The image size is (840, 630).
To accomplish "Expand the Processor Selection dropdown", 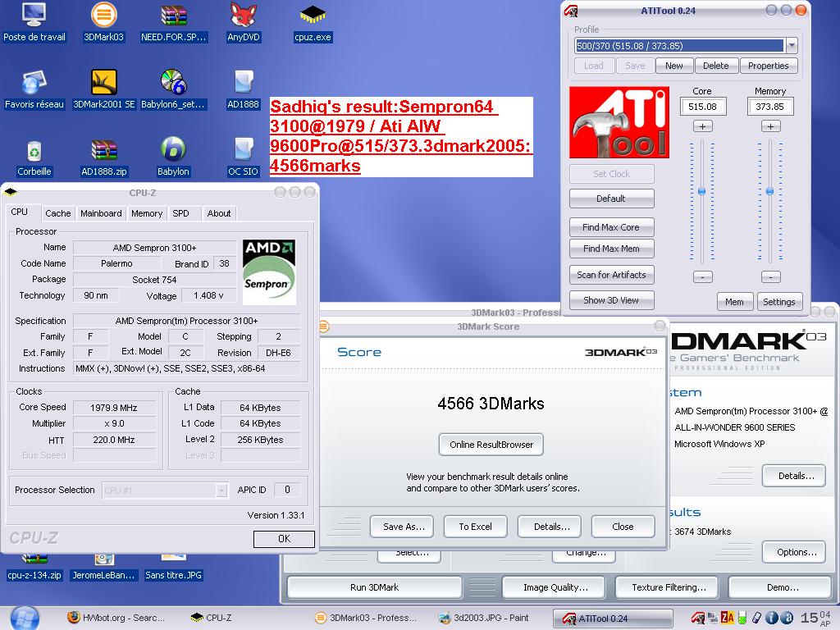I will (221, 491).
